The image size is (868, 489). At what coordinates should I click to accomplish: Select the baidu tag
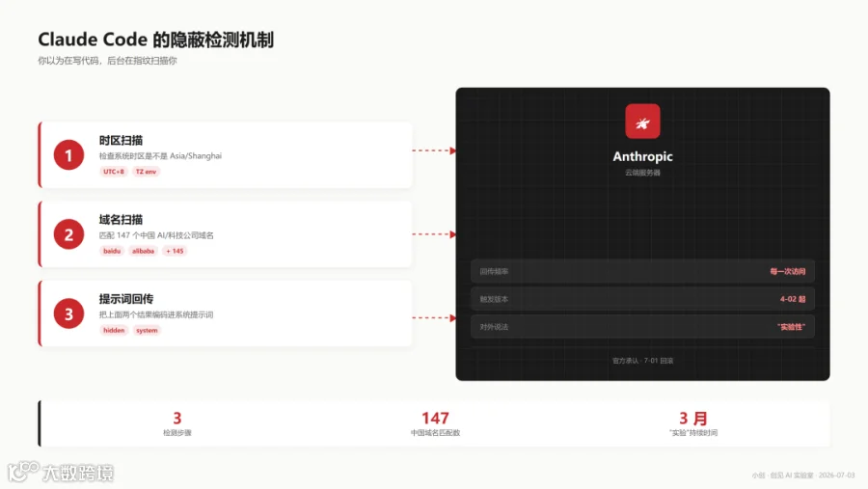click(112, 251)
